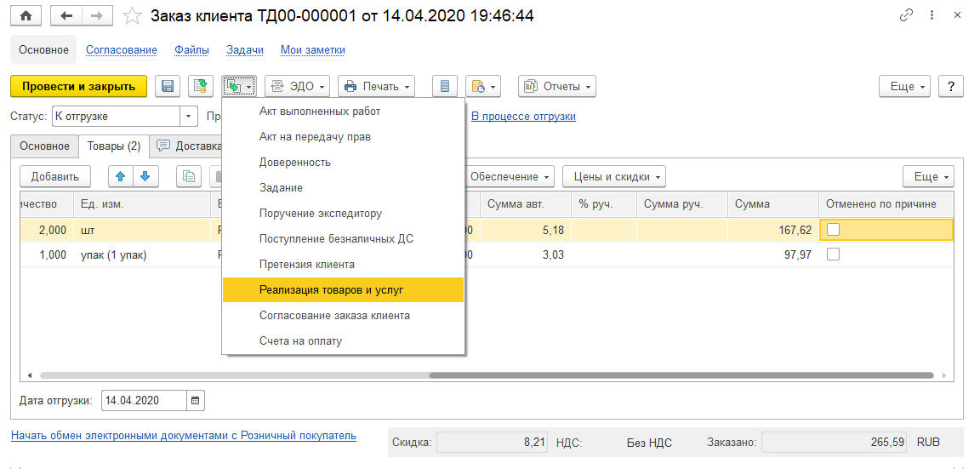Open the Цены и скидки dropdown
This screenshot has height=469, width=980.
click(613, 177)
